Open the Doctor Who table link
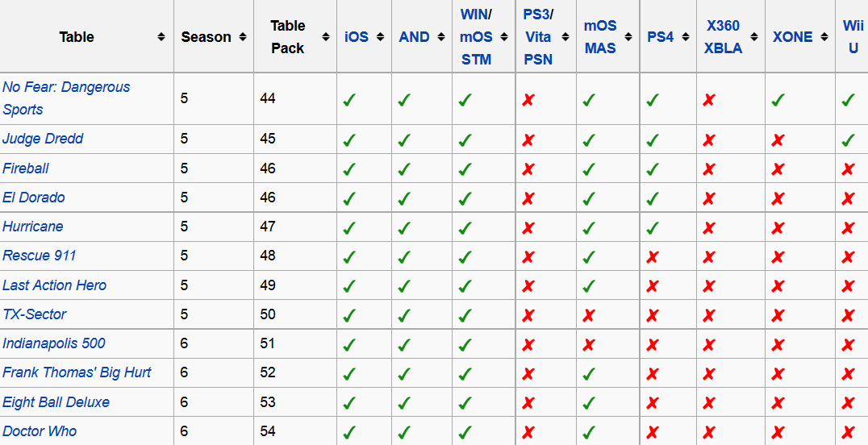Screen dimensions: 868x445 tap(40, 431)
